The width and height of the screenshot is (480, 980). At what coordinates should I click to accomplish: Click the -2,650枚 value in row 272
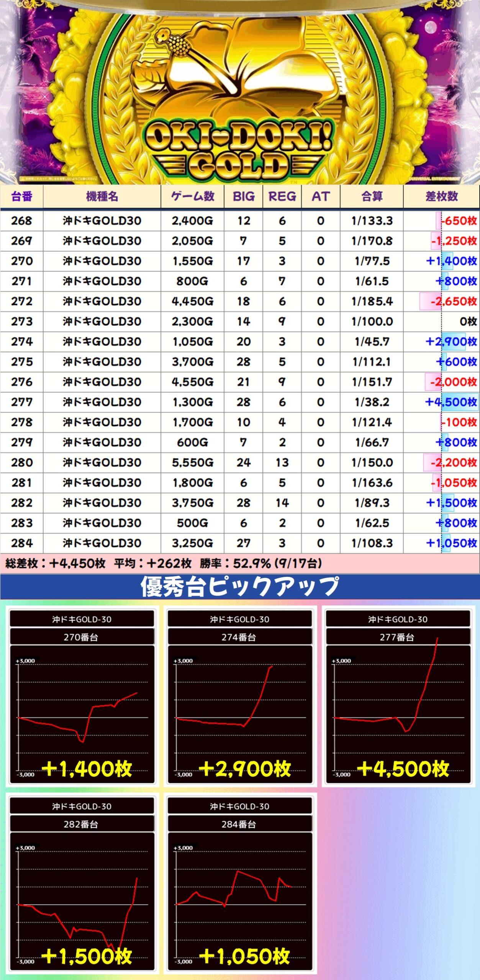click(x=453, y=301)
